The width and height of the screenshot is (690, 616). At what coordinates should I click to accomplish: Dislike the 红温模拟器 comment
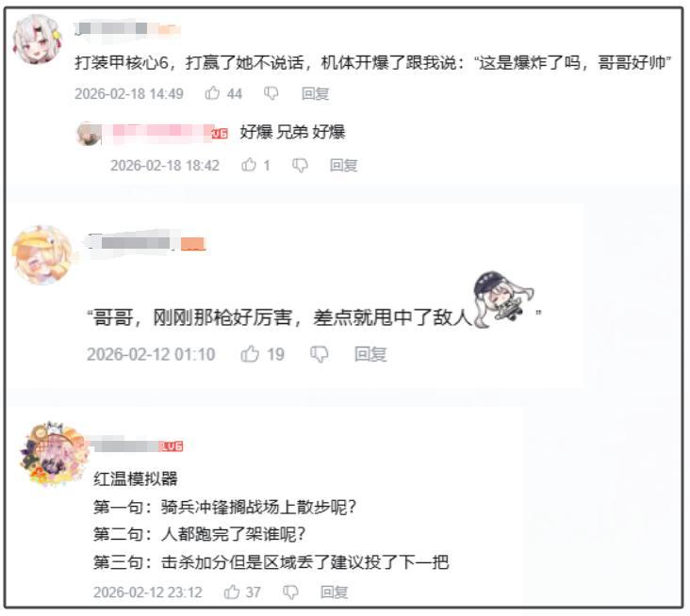[290, 592]
